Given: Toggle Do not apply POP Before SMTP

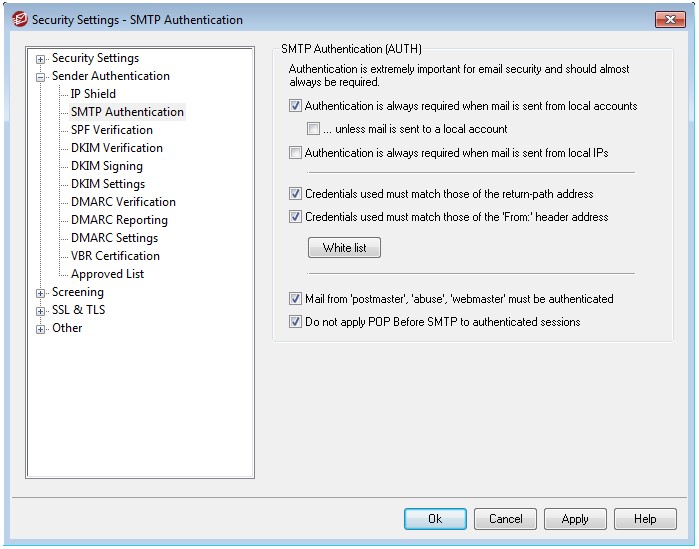Looking at the screenshot, I should [x=295, y=322].
